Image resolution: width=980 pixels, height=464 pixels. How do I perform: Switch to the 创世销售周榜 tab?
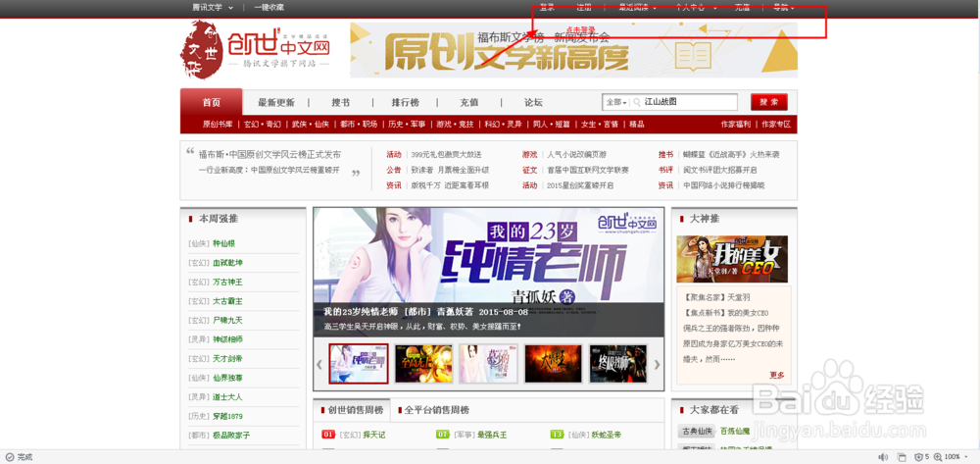[351, 410]
